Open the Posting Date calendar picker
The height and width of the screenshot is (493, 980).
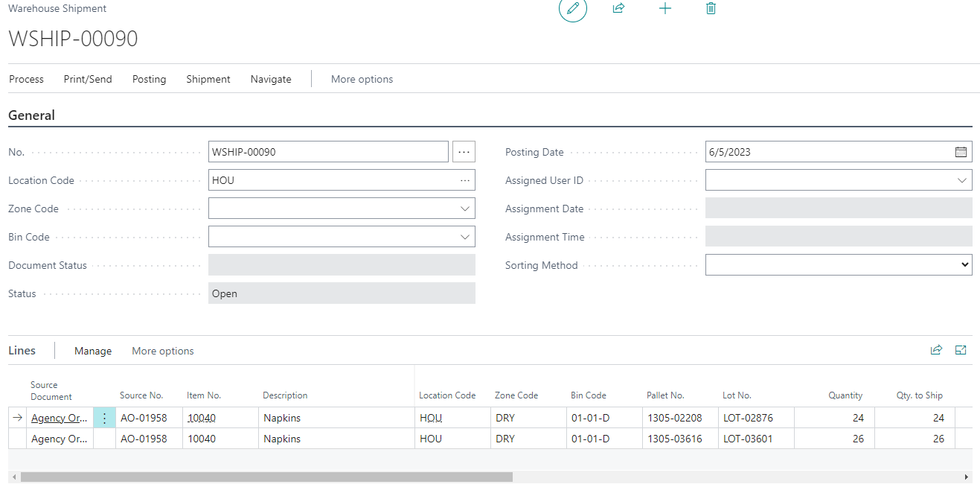[x=961, y=152]
